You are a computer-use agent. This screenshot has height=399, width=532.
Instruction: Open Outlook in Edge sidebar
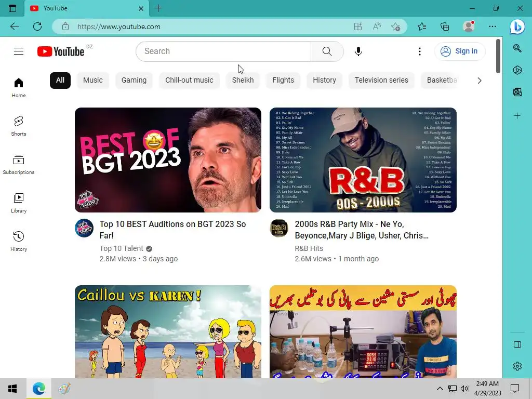pos(517,91)
